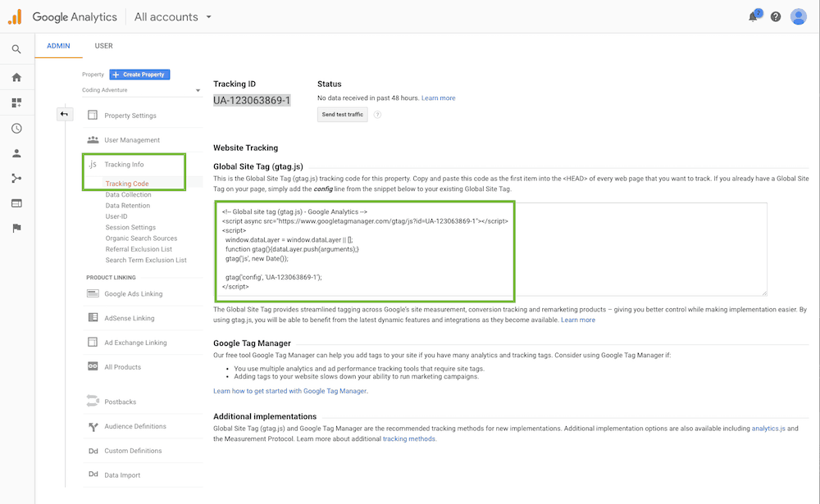Click All Products icon
Viewport: 820px width, 504px height.
pyautogui.click(x=93, y=366)
